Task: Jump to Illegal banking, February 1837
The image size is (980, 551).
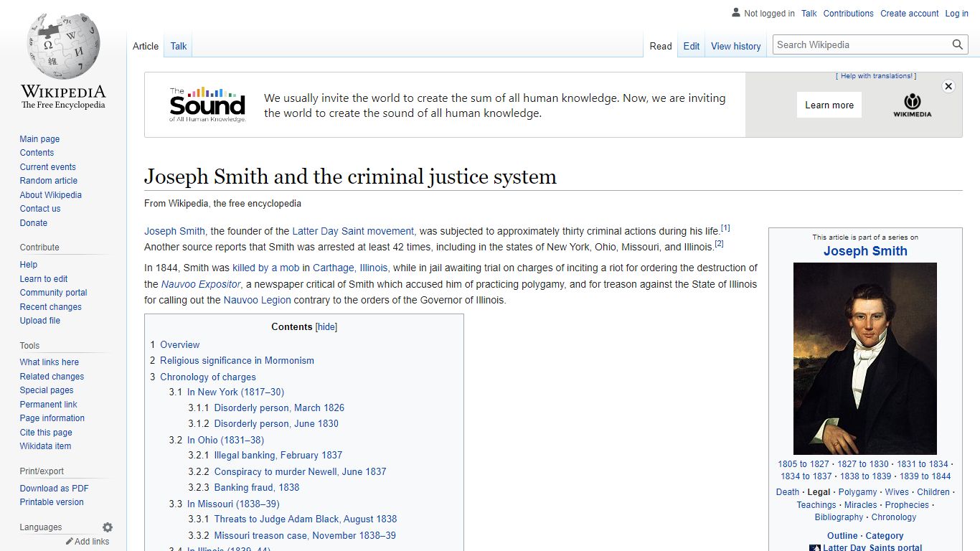Action: tap(278, 456)
